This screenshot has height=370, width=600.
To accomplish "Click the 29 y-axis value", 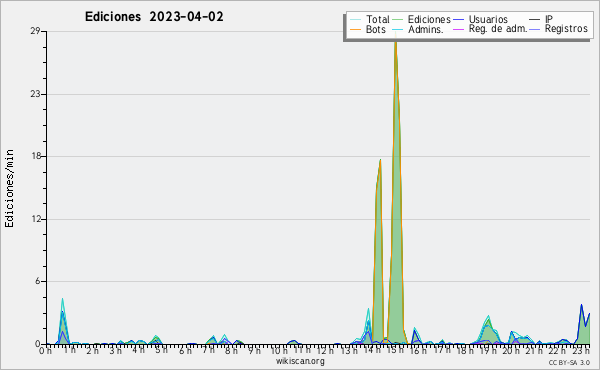I will 35,31.
